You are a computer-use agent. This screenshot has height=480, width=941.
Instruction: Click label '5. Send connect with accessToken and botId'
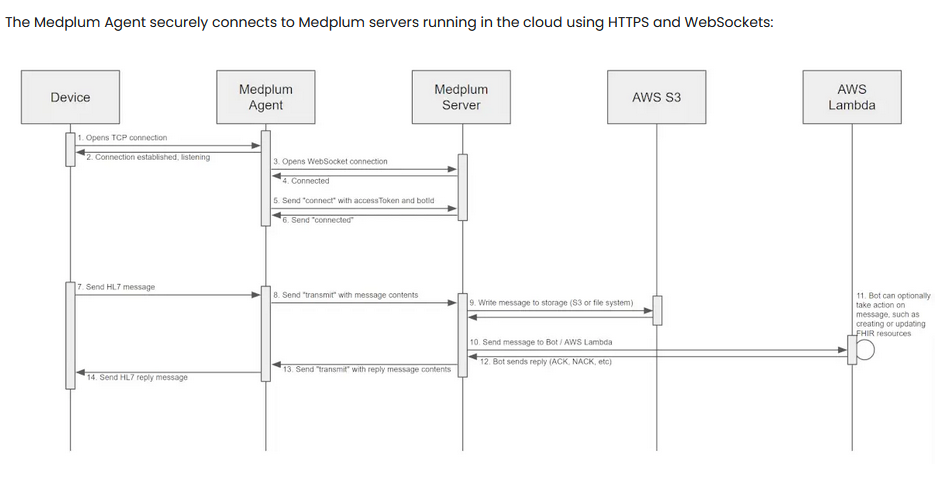coord(353,200)
